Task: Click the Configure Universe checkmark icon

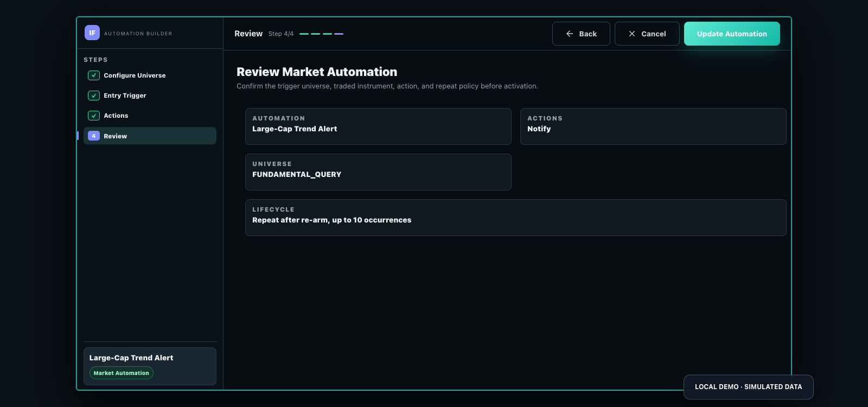Action: point(94,75)
